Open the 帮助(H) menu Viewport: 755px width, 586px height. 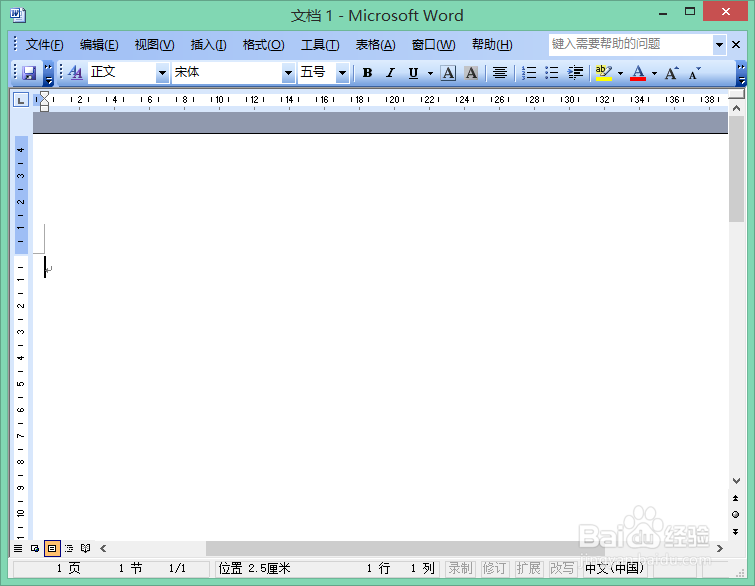492,45
